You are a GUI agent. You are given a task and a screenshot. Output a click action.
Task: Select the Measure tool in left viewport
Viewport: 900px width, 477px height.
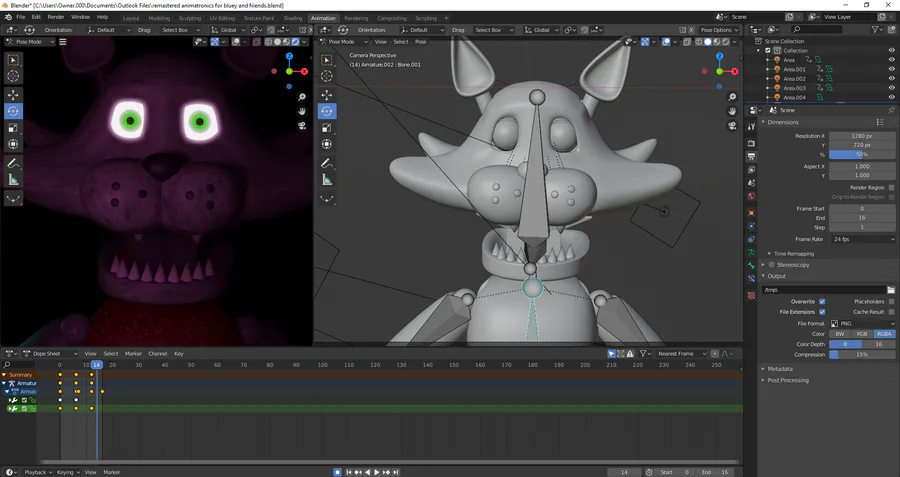tap(13, 180)
